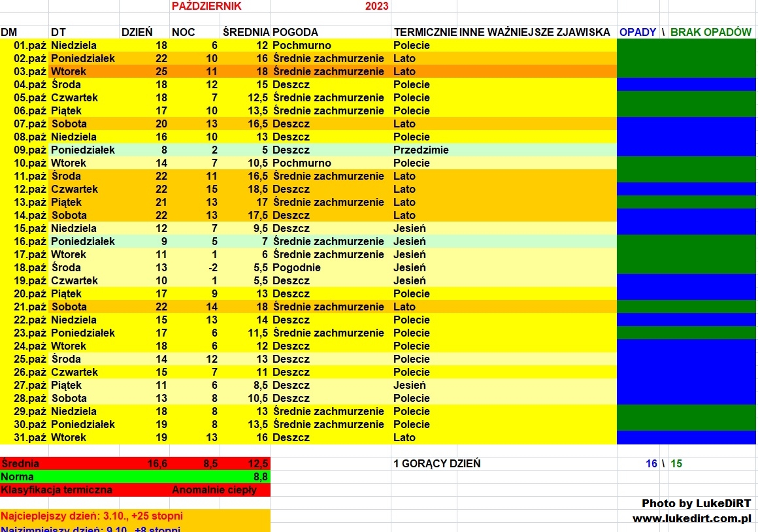The width and height of the screenshot is (758, 532).
Task: Select the 2023 year cell
Action: (x=377, y=7)
